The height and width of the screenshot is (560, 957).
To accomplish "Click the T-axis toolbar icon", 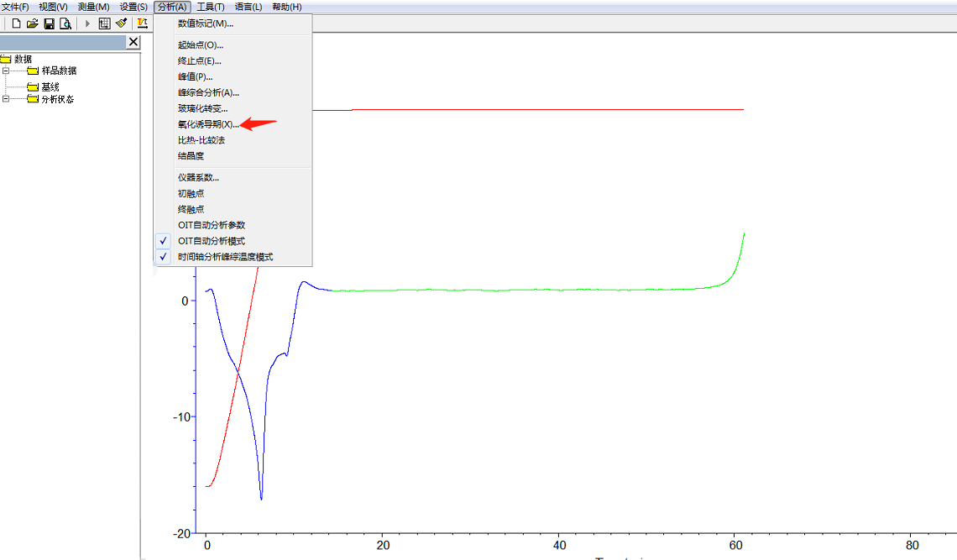I will (x=143, y=24).
